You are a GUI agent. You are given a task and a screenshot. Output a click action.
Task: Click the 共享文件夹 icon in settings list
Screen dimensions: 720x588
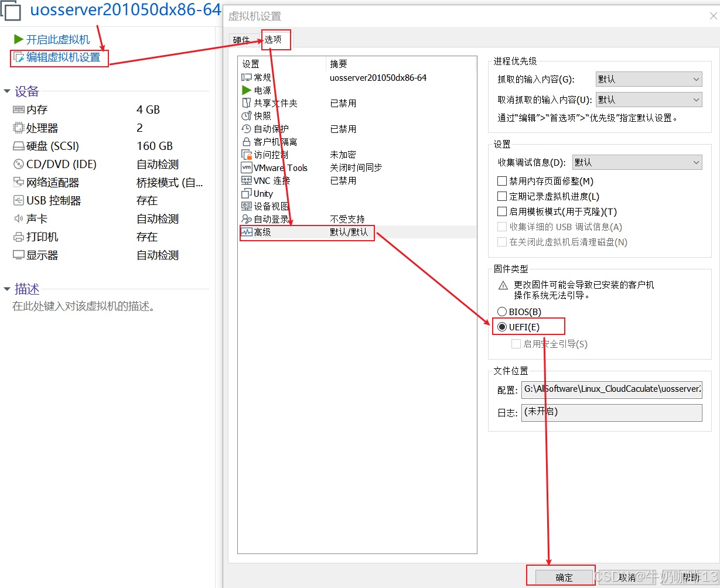[x=247, y=103]
